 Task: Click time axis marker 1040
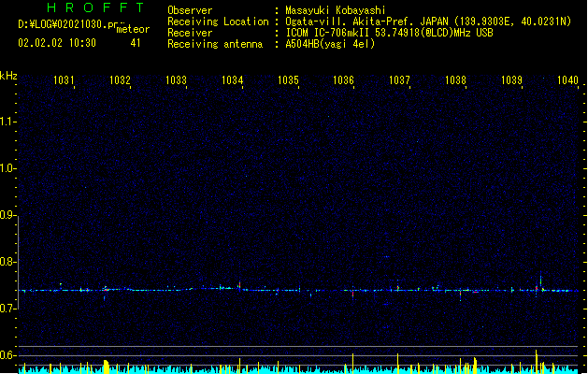point(567,80)
